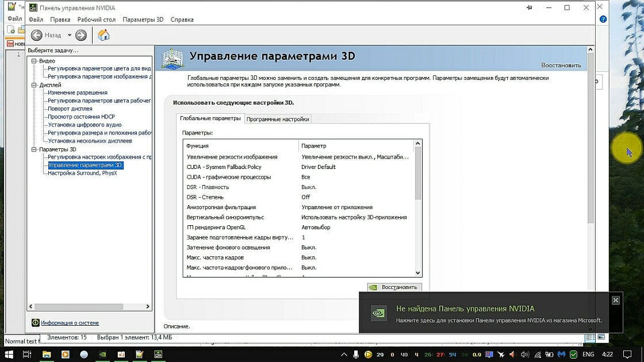Select CUDA - графические процессоры row
The height and width of the screenshot is (362, 644).
299,178
